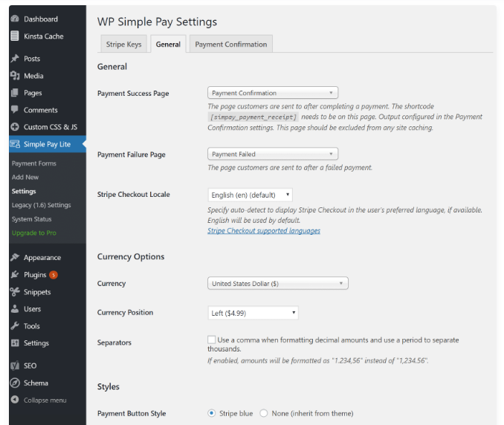Open the Snippets menu label
The height and width of the screenshot is (425, 504).
click(x=37, y=292)
